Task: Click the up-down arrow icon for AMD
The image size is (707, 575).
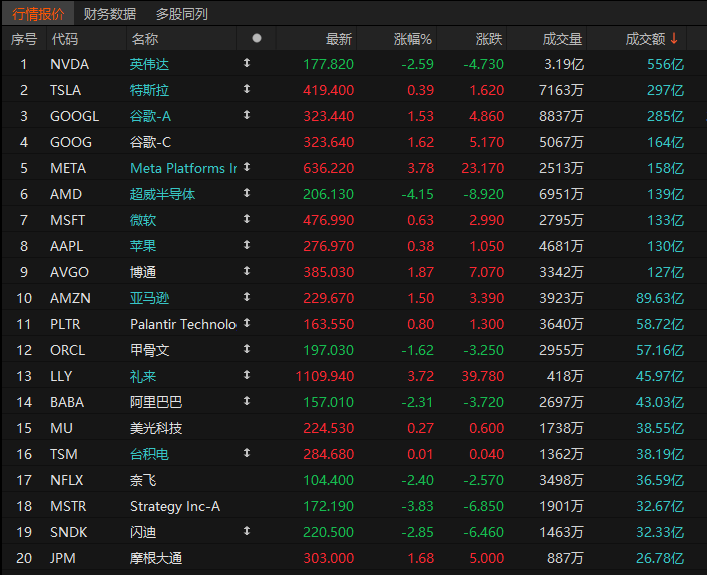Action: click(x=247, y=193)
